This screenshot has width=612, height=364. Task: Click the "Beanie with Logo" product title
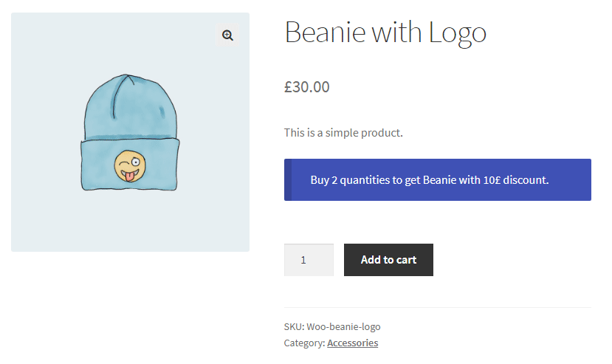point(385,33)
